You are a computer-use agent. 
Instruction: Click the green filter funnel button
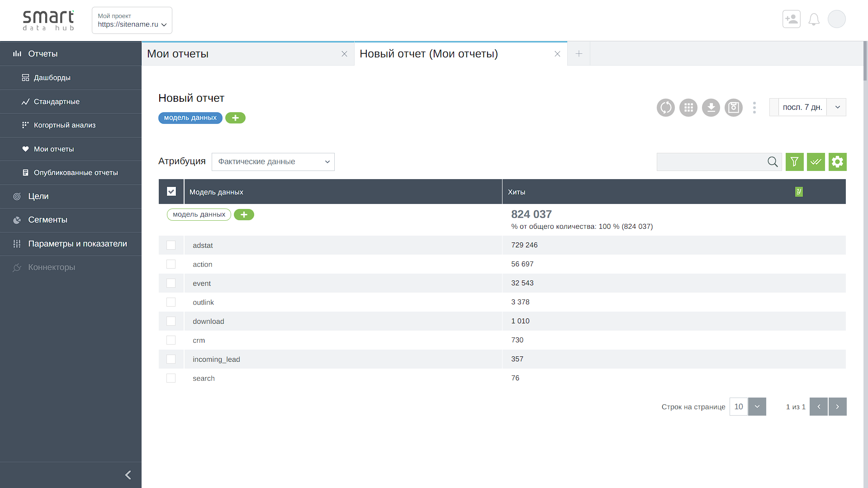tap(795, 162)
